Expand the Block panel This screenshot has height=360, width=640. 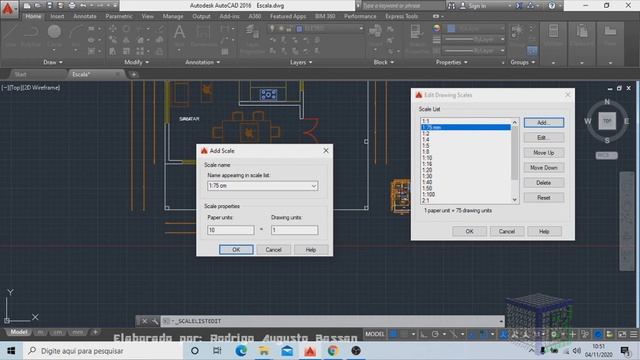(384, 62)
